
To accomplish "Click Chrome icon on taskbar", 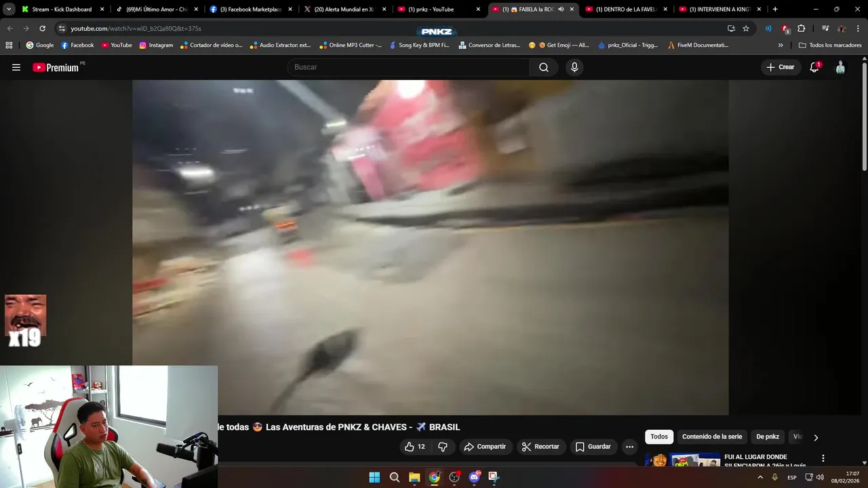I will (434, 477).
